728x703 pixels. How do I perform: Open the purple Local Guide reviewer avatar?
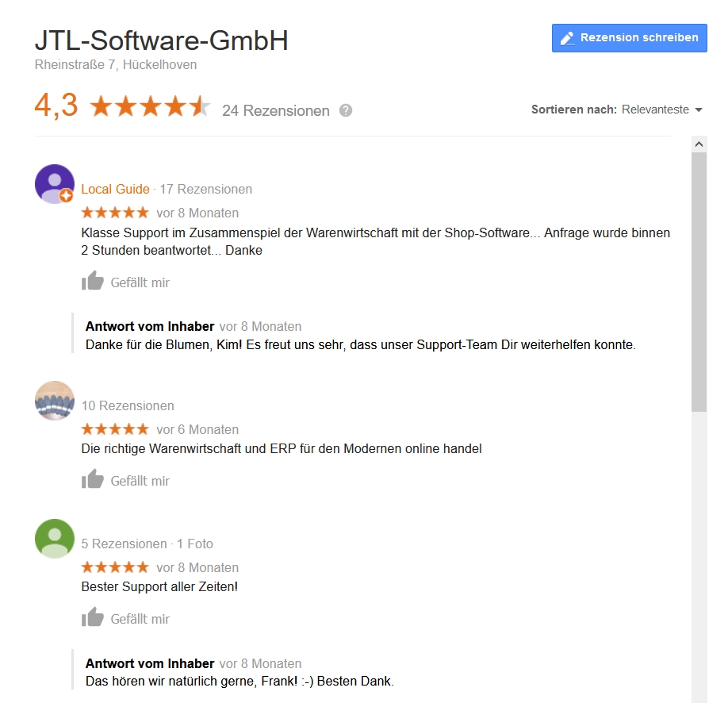[x=55, y=184]
